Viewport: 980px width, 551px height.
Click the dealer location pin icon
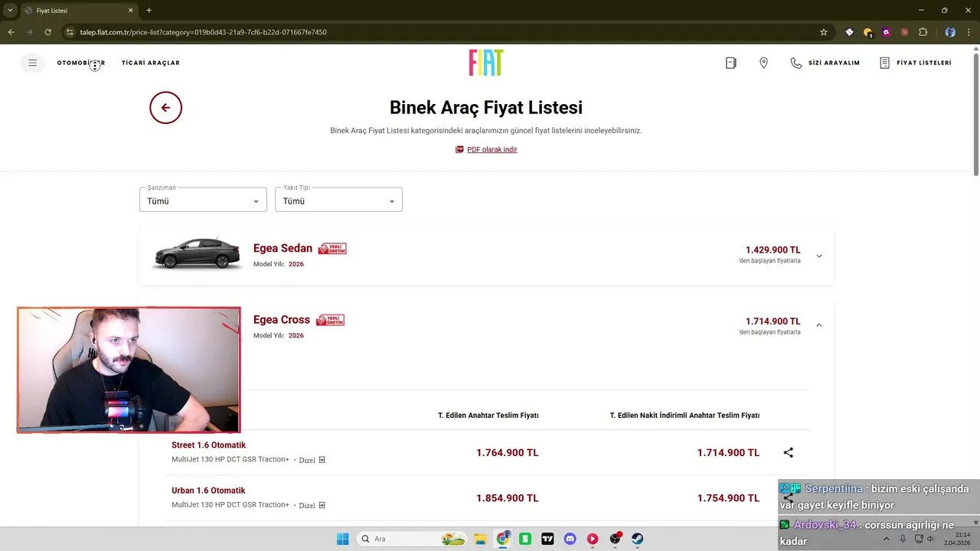click(763, 63)
